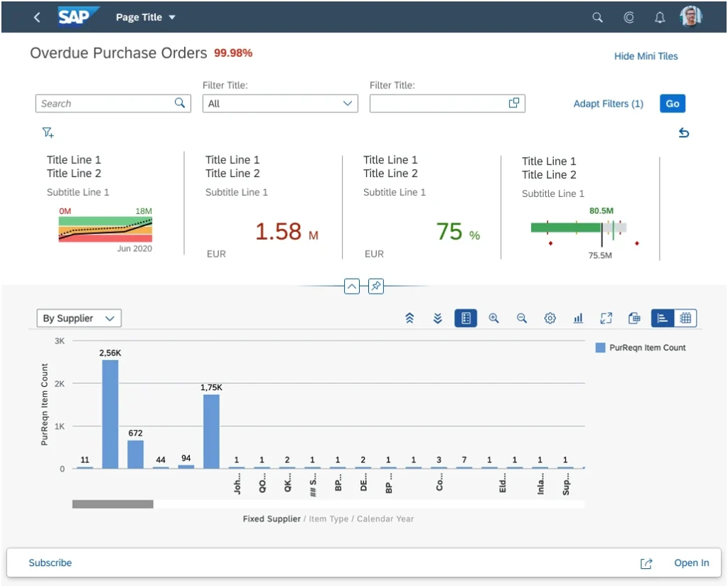The height and width of the screenshot is (586, 728).
Task: Click the notifications bell icon
Action: click(x=660, y=18)
